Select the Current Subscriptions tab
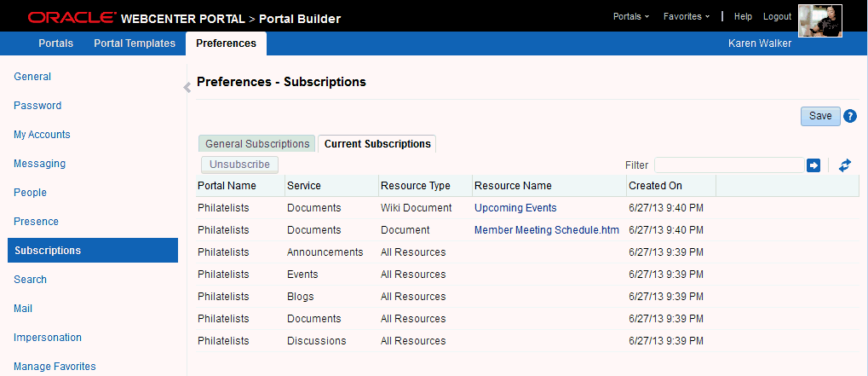 377,144
